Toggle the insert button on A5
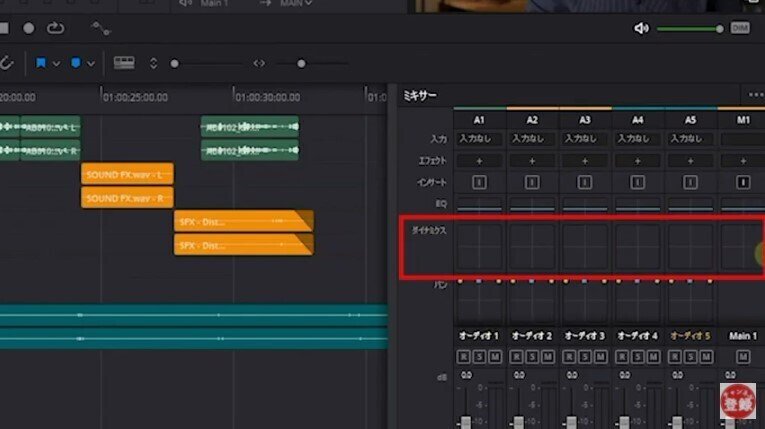This screenshot has height=429, width=765. (x=690, y=183)
